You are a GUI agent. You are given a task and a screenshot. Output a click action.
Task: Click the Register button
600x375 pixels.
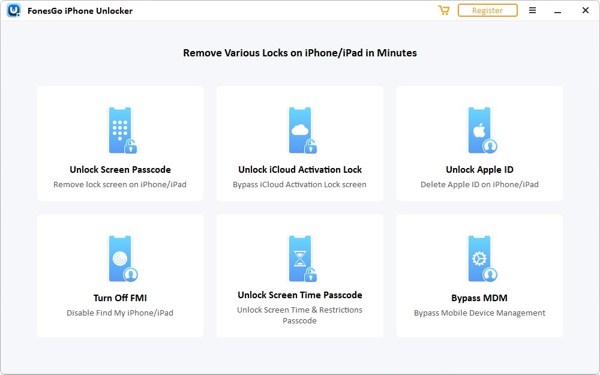(x=488, y=10)
